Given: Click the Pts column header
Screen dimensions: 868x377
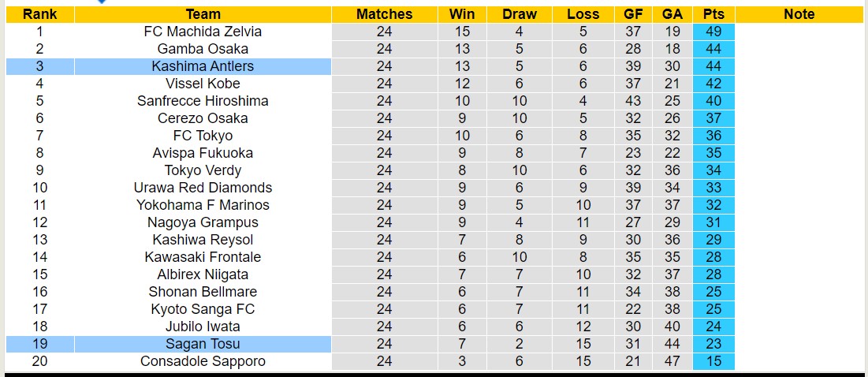Looking at the screenshot, I should (x=713, y=14).
